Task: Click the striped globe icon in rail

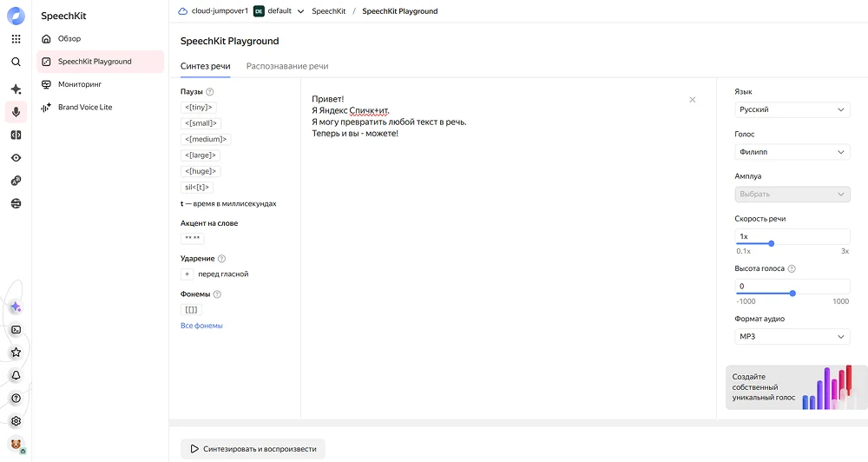Action: coord(16,203)
